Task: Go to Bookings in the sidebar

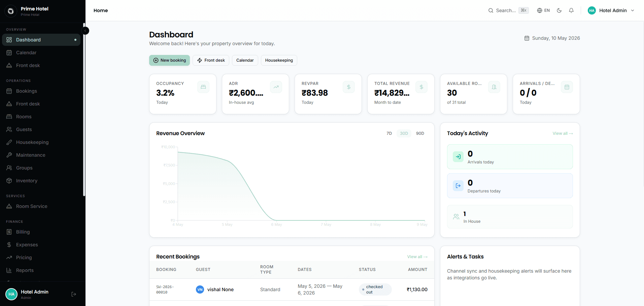Action: 41,91
